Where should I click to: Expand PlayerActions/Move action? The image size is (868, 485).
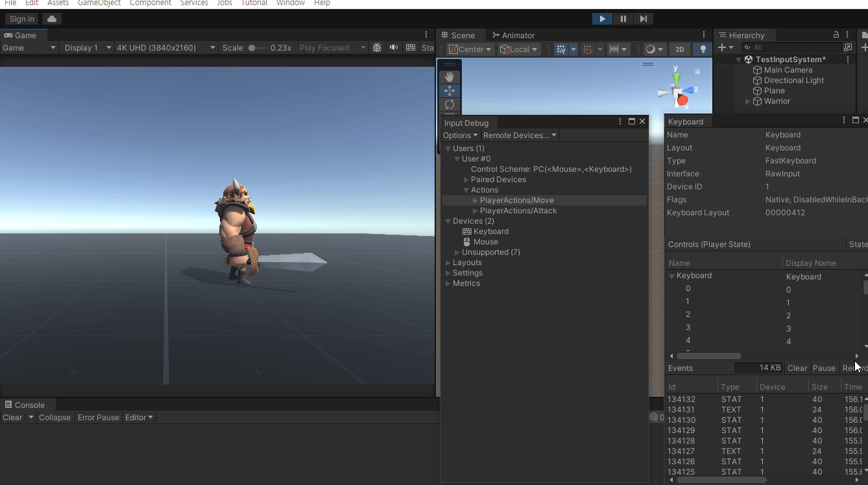(475, 200)
